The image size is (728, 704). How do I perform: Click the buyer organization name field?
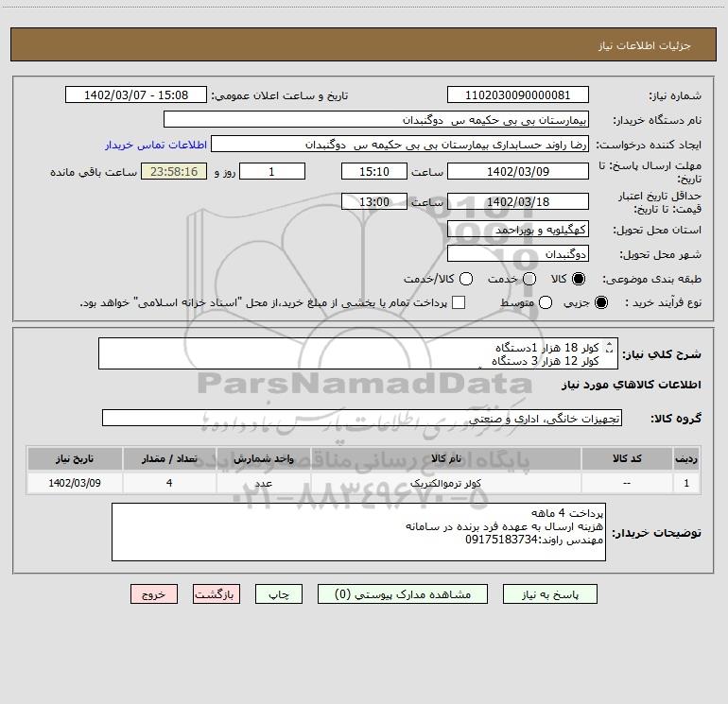[x=376, y=119]
